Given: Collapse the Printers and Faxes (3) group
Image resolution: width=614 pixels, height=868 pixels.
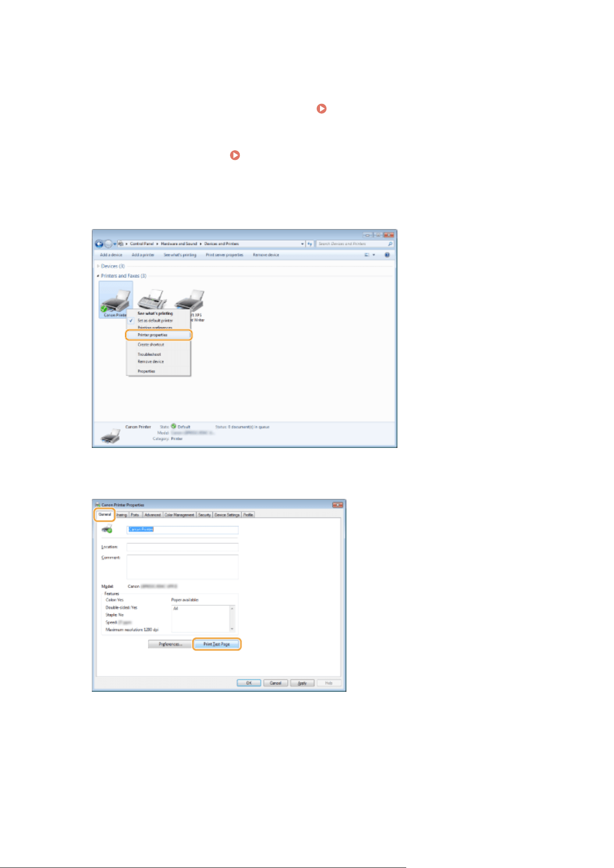Looking at the screenshot, I should 98,276.
